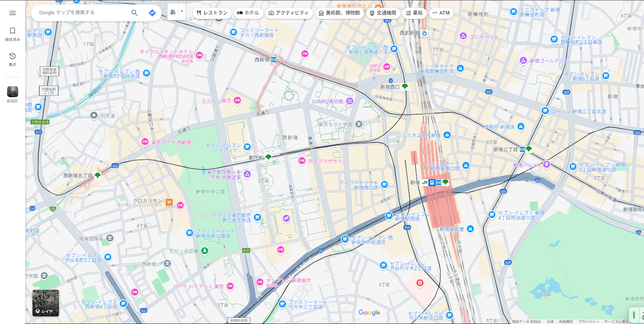Select the 伊勢丹 新宿店 shopping pin

521,127
